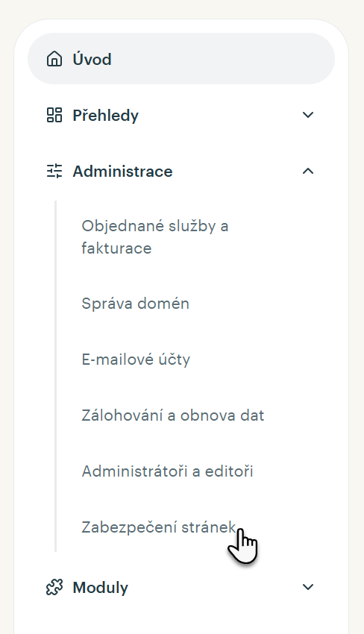Click the word fakturace on the second line

pos(116,248)
